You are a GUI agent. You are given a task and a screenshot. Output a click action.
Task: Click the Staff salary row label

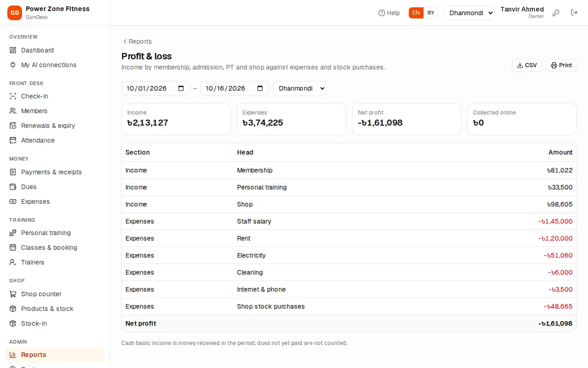(x=254, y=221)
